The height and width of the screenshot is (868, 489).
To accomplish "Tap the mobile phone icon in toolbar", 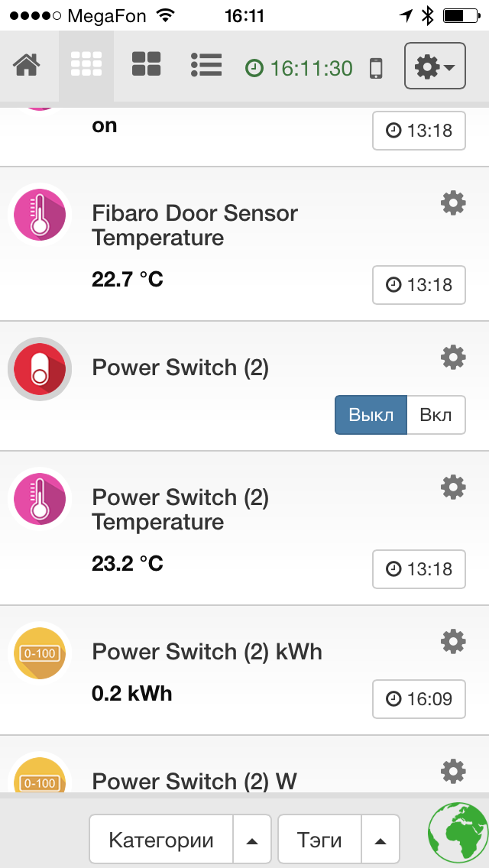I will (376, 68).
